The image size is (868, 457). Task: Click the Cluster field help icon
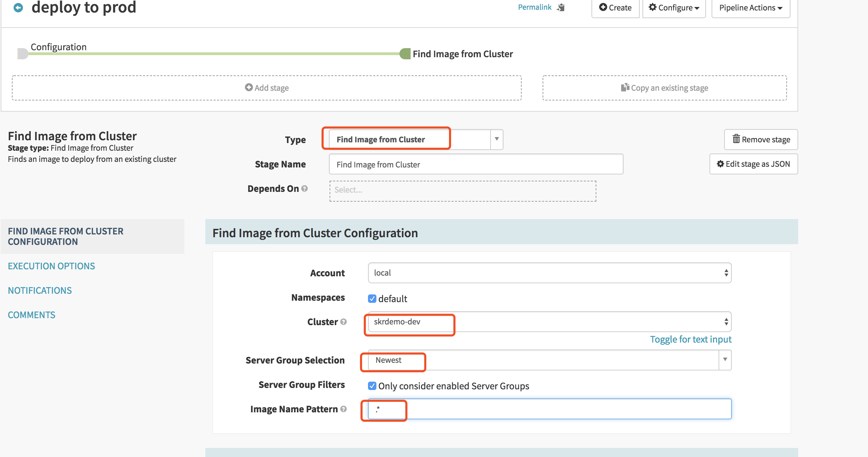coord(344,322)
